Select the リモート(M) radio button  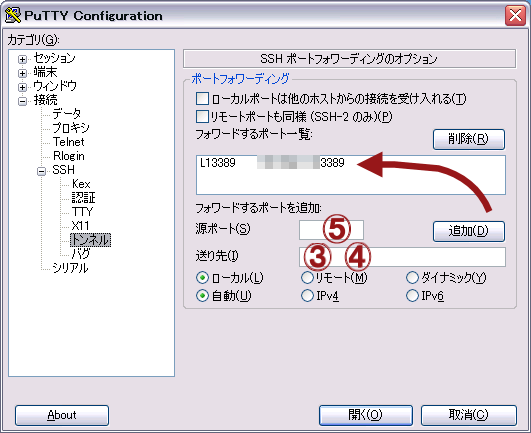[307, 278]
